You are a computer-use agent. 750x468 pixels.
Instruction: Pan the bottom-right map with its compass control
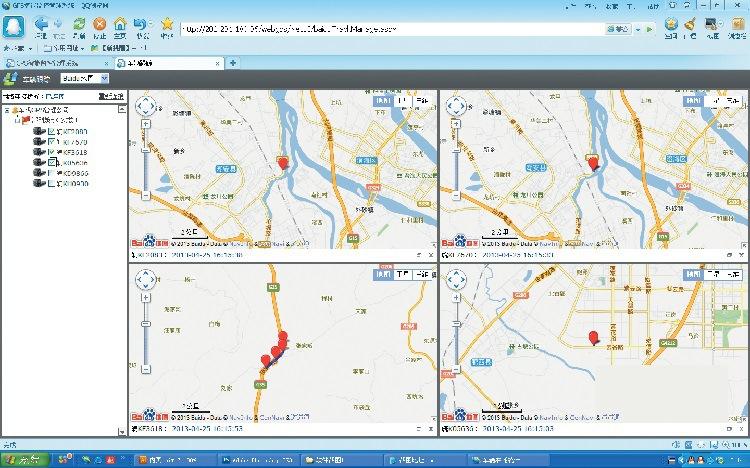[x=456, y=280]
